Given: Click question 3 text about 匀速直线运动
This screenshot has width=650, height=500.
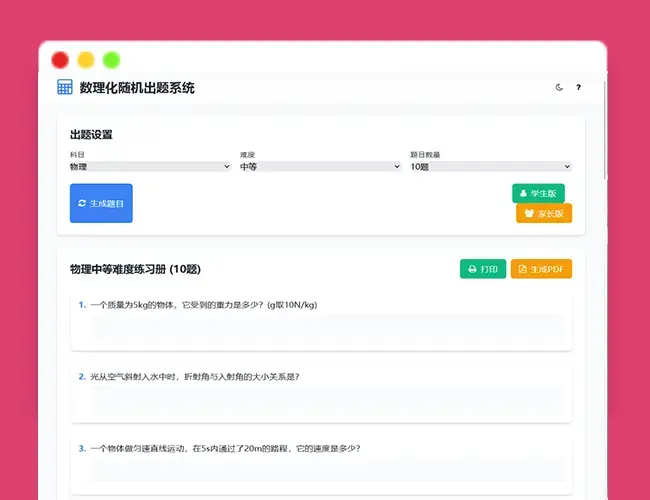Looking at the screenshot, I should (225, 448).
